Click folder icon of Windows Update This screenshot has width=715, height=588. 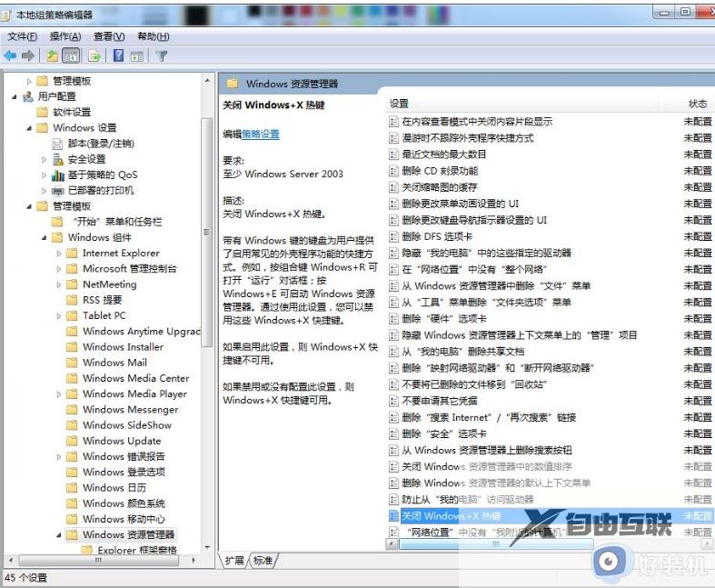tap(72, 441)
